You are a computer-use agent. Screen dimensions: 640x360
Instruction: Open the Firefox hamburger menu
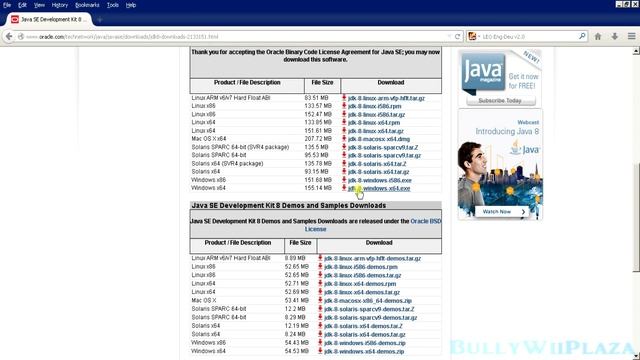(x=631, y=36)
